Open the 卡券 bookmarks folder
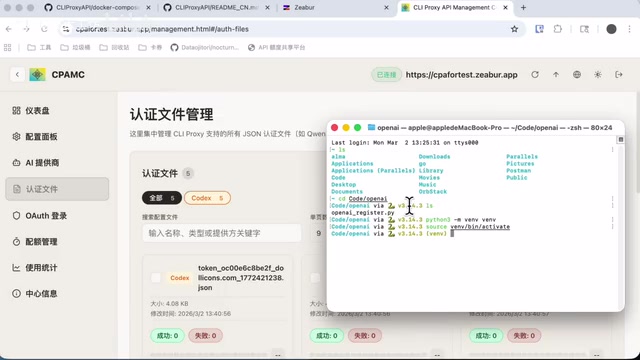Image resolution: width=640 pixels, height=360 pixels. [x=150, y=47]
